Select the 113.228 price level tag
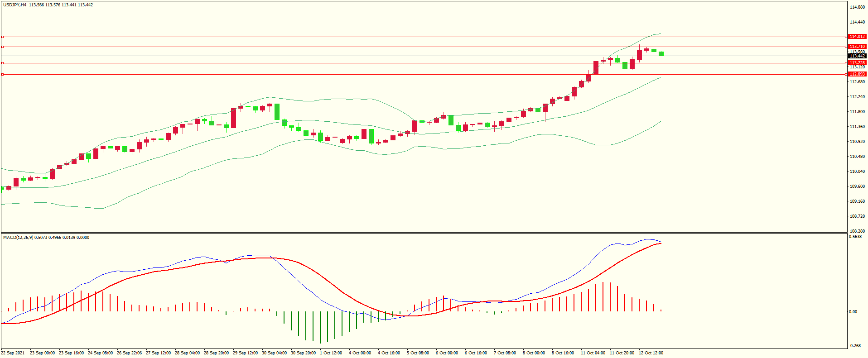 pos(857,63)
